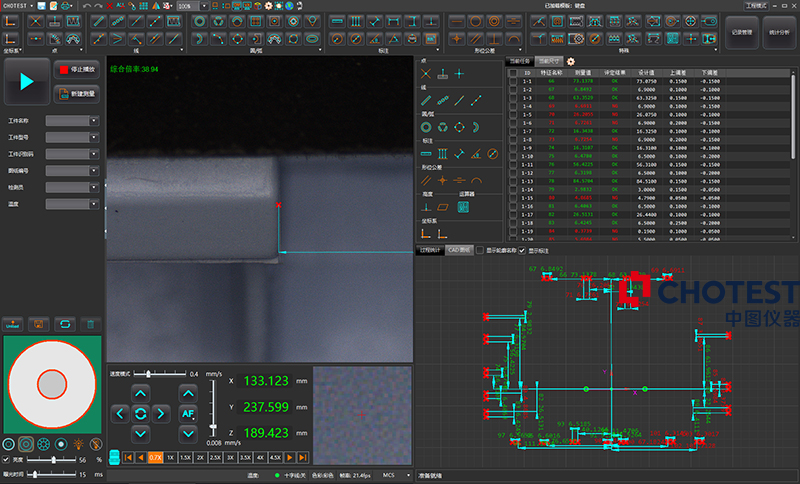Click the gear settings icon beside 当前尺寸
800x484 pixels.
pos(570,62)
